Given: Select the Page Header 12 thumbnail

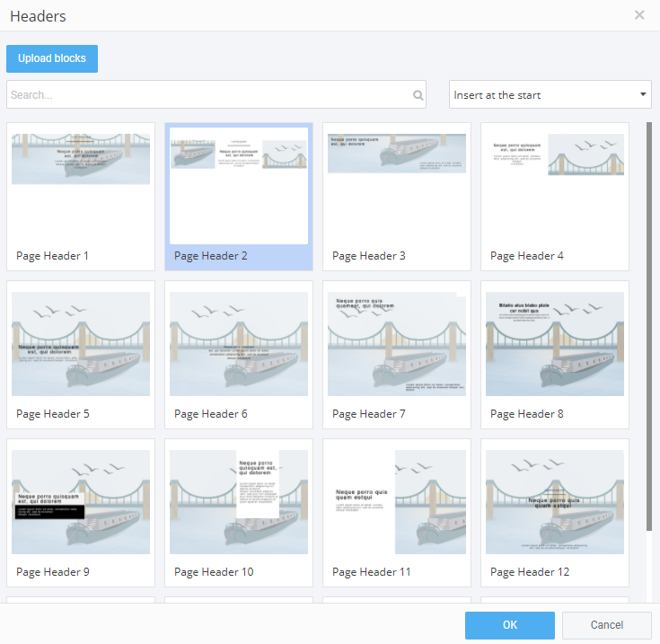Looking at the screenshot, I should click(555, 512).
